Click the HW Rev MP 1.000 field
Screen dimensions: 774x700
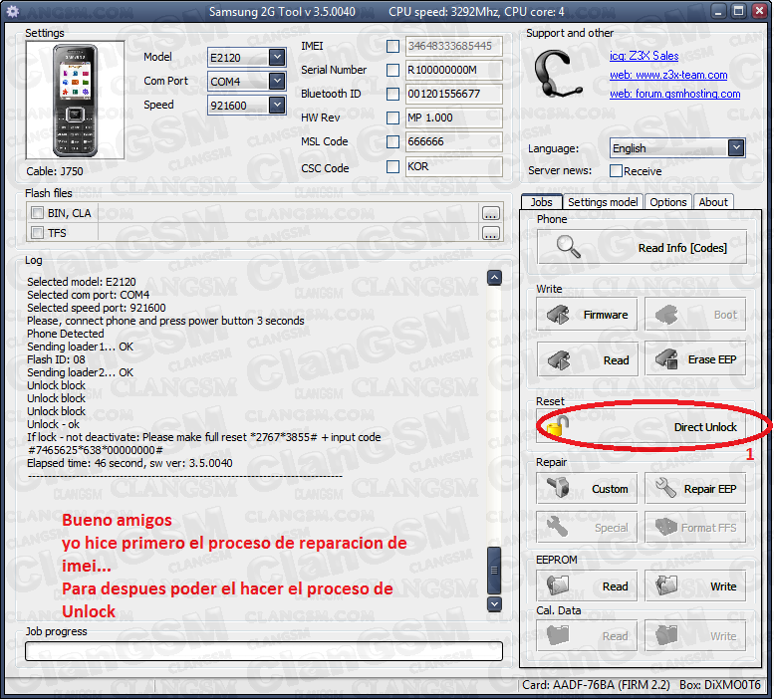(x=453, y=117)
